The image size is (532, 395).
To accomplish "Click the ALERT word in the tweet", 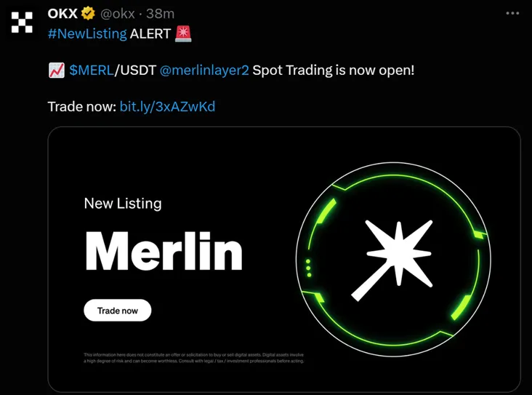I will click(150, 33).
